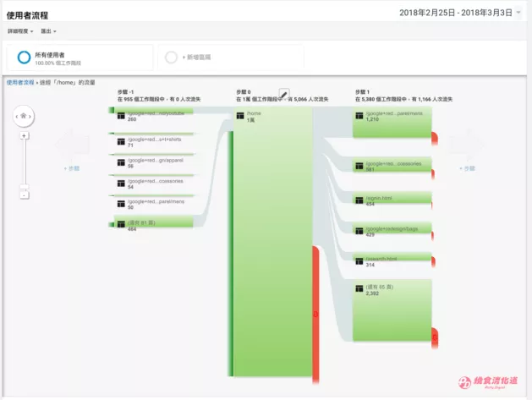Select page icon of step 1 accessories node (581)
The width and height of the screenshot is (532, 400).
[x=359, y=167]
